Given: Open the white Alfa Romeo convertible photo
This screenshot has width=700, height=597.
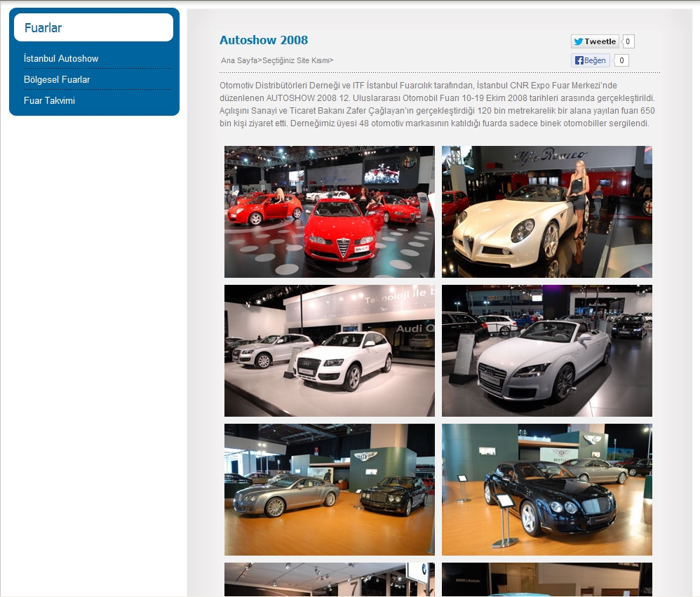Looking at the screenshot, I should (x=547, y=212).
